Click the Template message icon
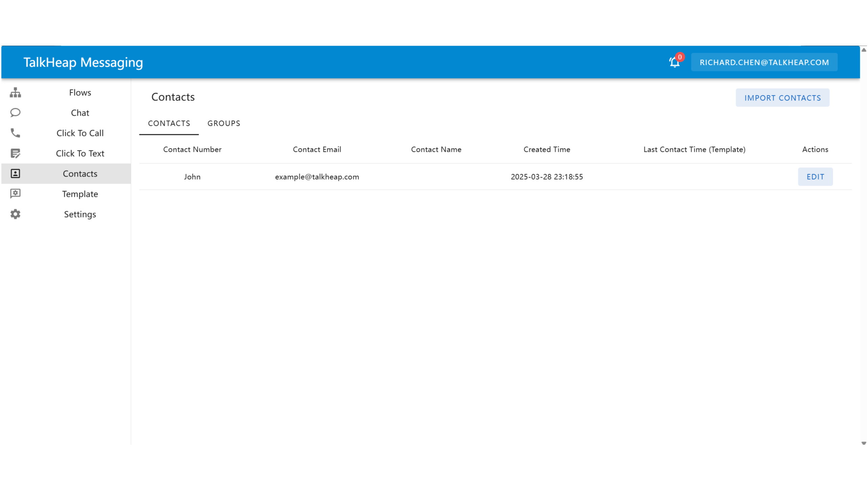The width and height of the screenshot is (868, 488). 15,194
